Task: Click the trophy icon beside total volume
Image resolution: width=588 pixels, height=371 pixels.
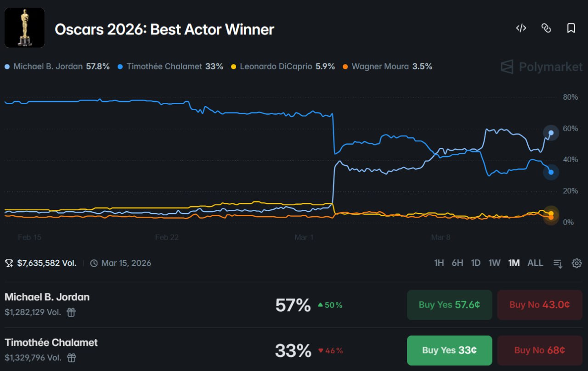Action: click(8, 263)
